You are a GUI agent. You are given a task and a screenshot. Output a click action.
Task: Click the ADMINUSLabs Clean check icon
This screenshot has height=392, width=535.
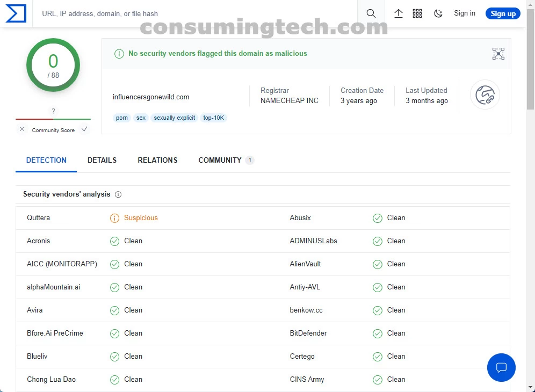(x=378, y=241)
